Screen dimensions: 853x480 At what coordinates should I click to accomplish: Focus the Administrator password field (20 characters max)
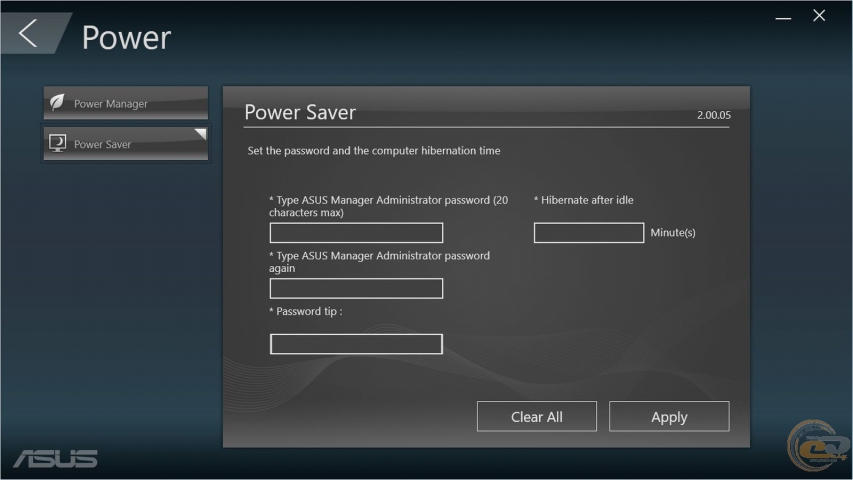tap(356, 233)
